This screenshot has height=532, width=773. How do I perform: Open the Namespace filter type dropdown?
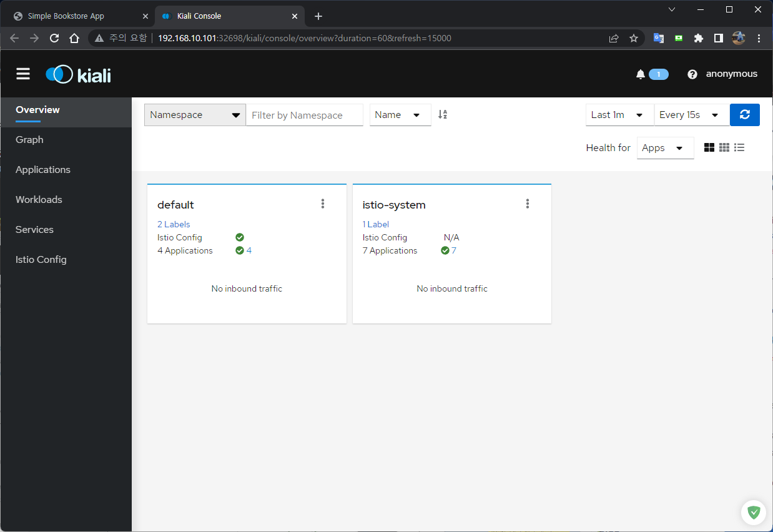[195, 115]
